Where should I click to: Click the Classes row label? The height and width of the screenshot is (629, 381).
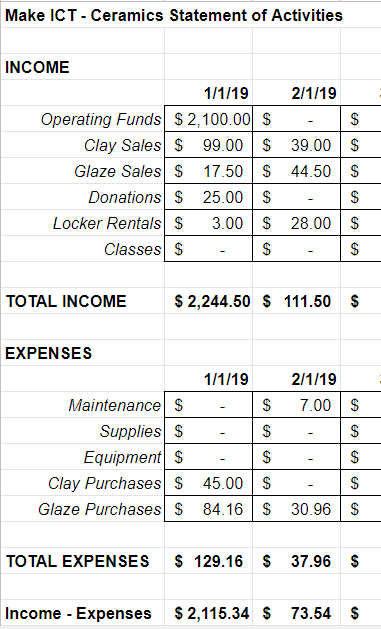(x=132, y=249)
